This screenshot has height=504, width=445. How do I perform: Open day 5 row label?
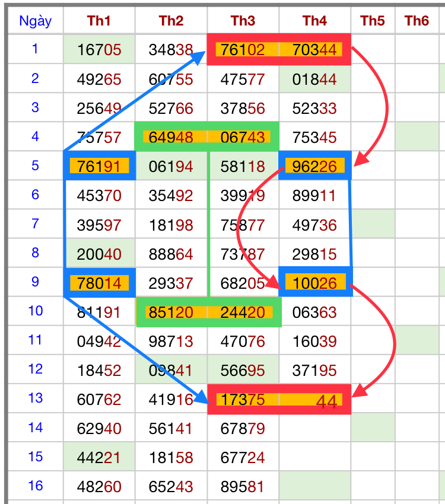tap(35, 165)
